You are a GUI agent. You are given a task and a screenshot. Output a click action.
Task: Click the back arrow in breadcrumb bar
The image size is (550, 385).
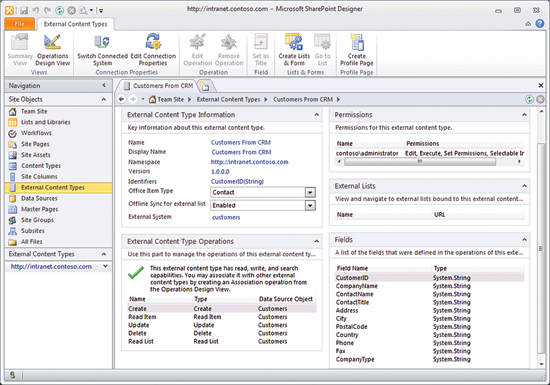click(121, 99)
